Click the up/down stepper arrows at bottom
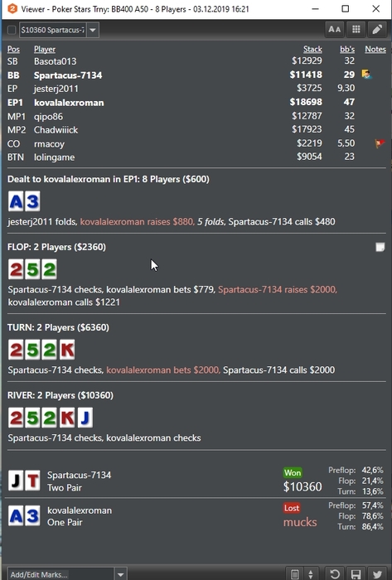Viewport: 392px width, 580px height. click(311, 573)
